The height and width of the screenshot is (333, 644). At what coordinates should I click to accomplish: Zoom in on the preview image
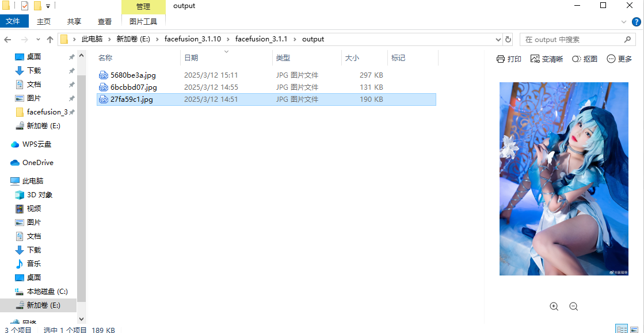(x=554, y=307)
